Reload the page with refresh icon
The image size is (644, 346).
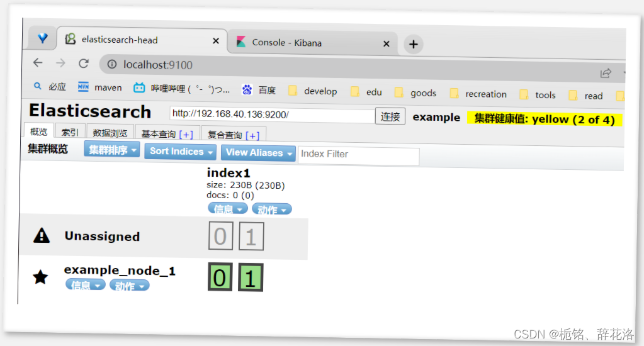pyautogui.click(x=84, y=63)
